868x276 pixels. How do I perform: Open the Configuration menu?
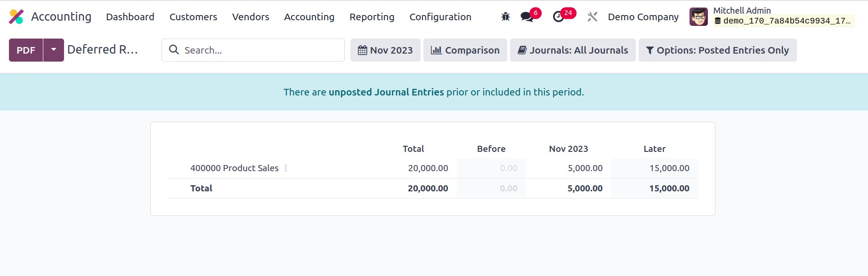(440, 17)
